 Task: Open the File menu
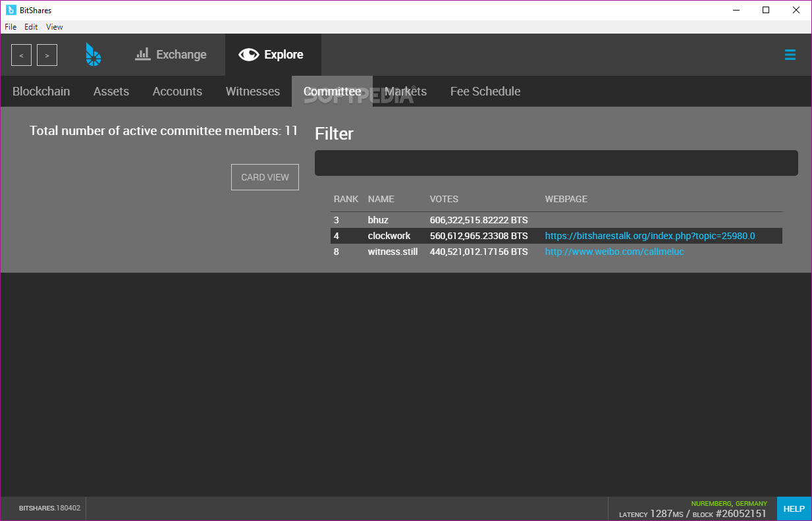coord(11,27)
